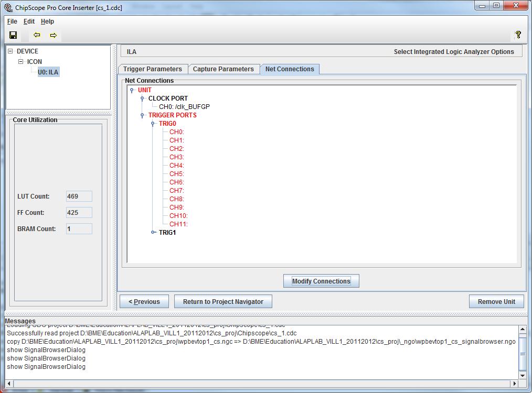Open the Edit menu
Viewport: 532px width, 393px height.
pos(29,21)
